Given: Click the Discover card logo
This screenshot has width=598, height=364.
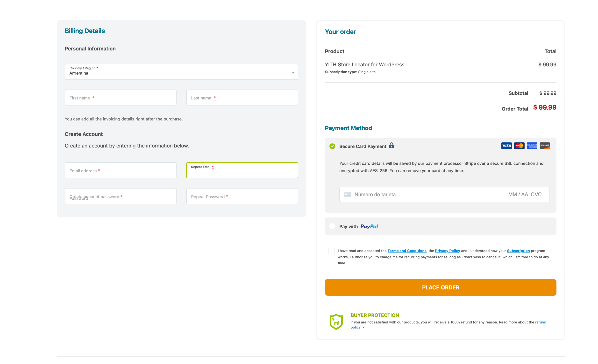Looking at the screenshot, I should click(x=545, y=146).
